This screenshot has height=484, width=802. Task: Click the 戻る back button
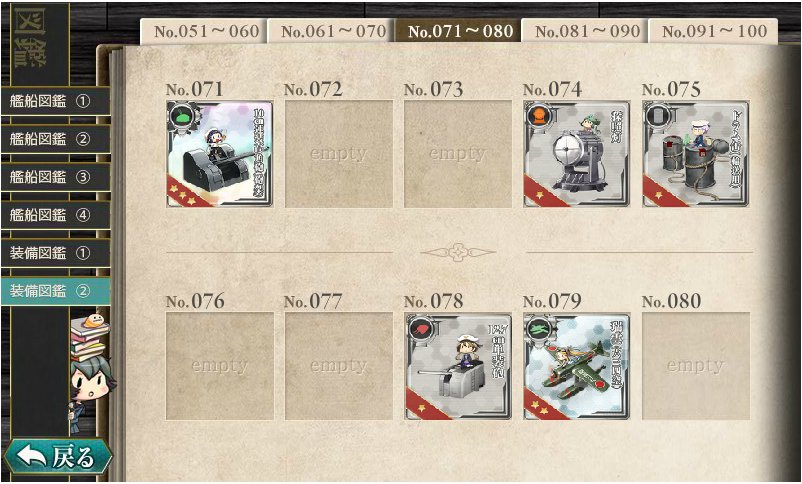58,456
